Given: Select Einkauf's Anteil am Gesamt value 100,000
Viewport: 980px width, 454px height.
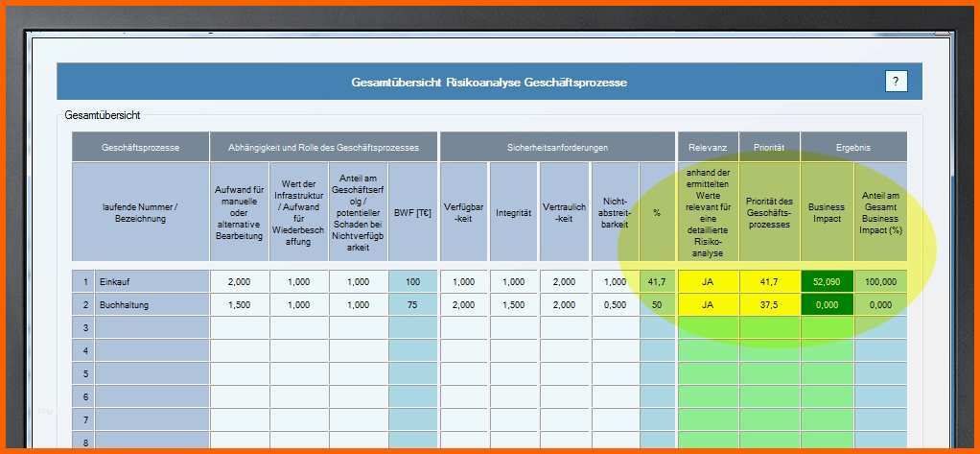Looking at the screenshot, I should pyautogui.click(x=880, y=281).
